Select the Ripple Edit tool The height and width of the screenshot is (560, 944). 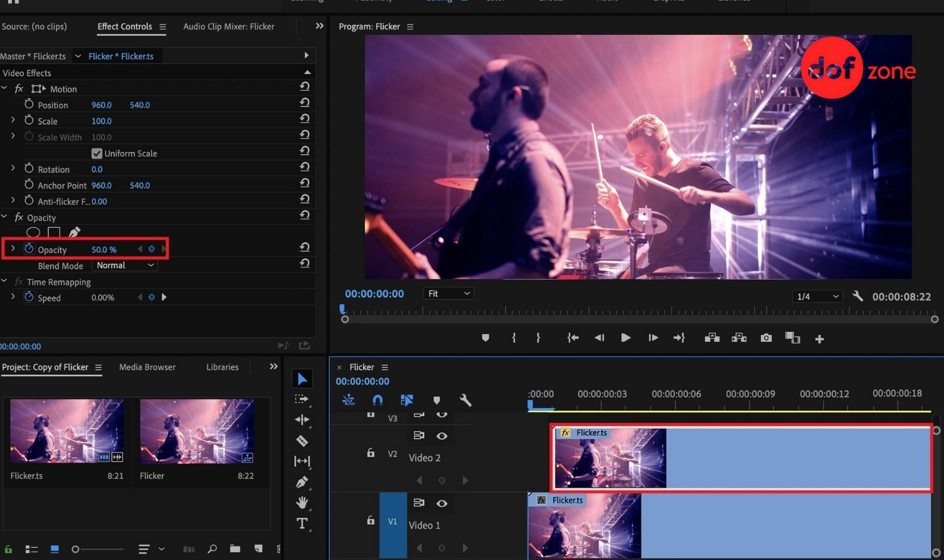[302, 420]
